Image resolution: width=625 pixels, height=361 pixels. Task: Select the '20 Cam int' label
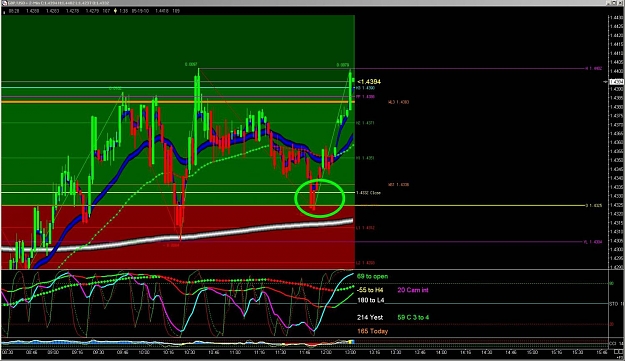pyautogui.click(x=413, y=290)
